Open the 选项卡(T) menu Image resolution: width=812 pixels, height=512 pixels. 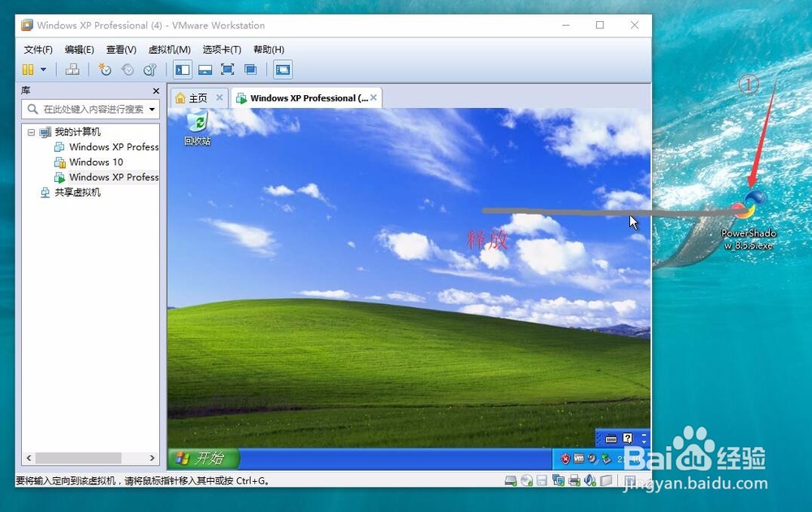point(222,50)
